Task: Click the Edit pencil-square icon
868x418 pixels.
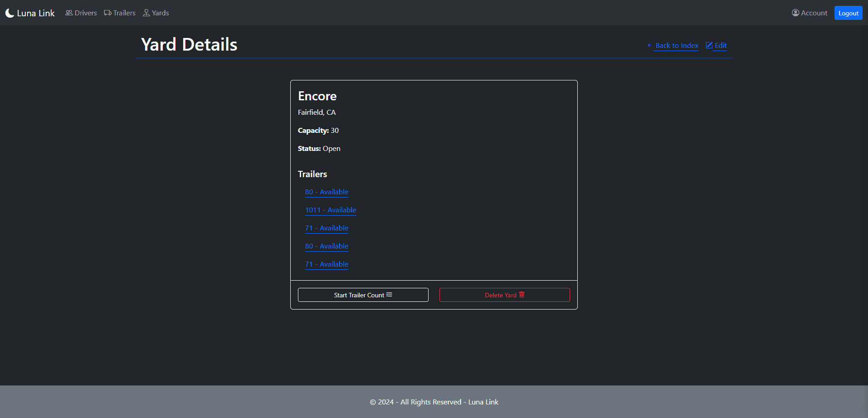Action: (709, 45)
